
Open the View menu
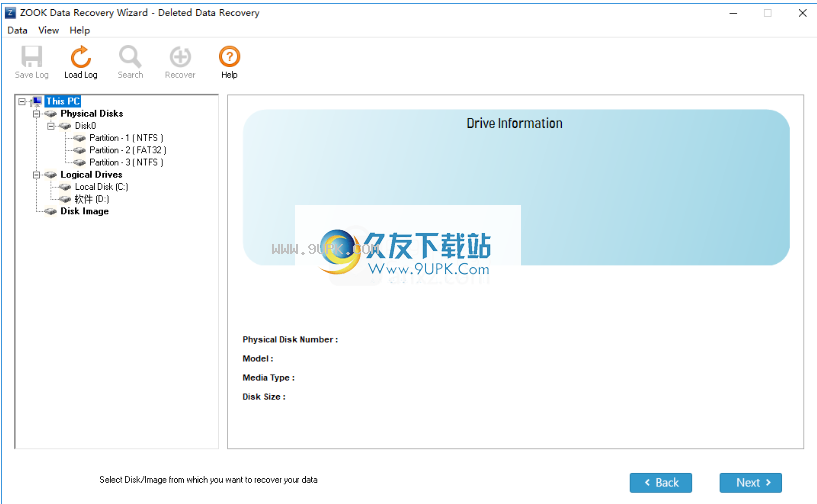(48, 30)
